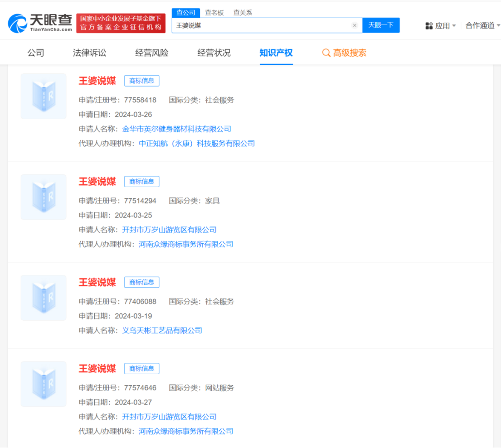501x448 pixels.
Task: Clear the search box with the × icon
Action: (355, 25)
